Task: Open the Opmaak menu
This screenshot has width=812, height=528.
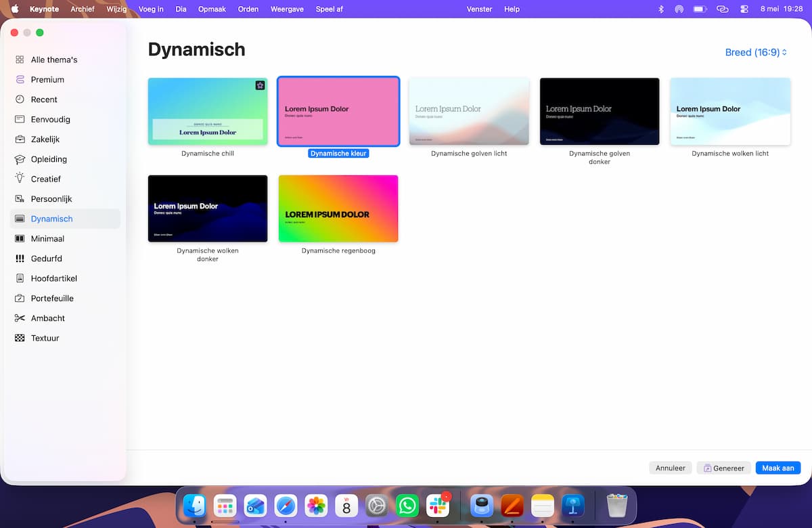Action: 212,9
